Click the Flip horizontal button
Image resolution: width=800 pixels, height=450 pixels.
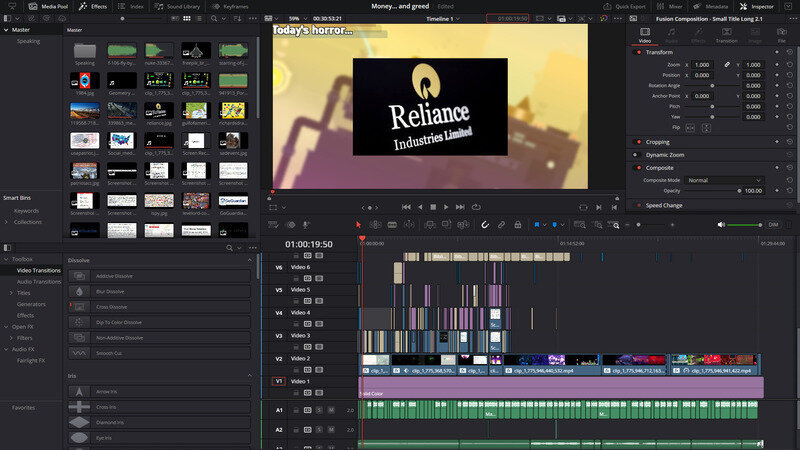690,128
